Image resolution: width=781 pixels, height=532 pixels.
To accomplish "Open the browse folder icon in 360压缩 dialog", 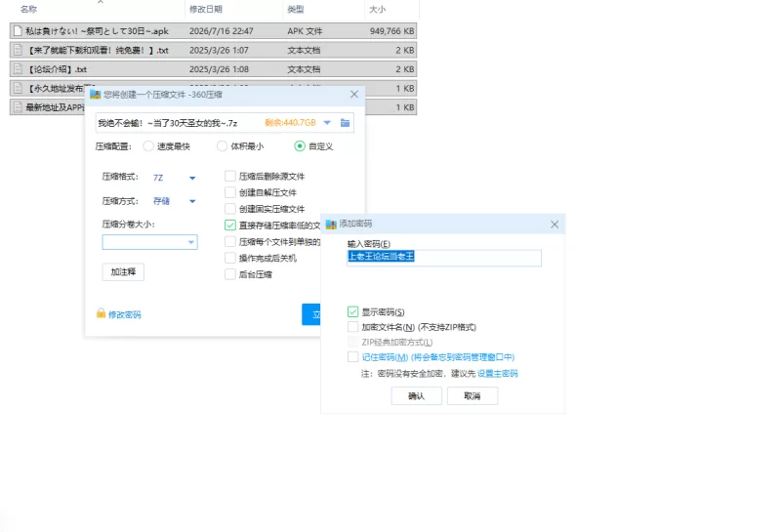I will click(345, 123).
